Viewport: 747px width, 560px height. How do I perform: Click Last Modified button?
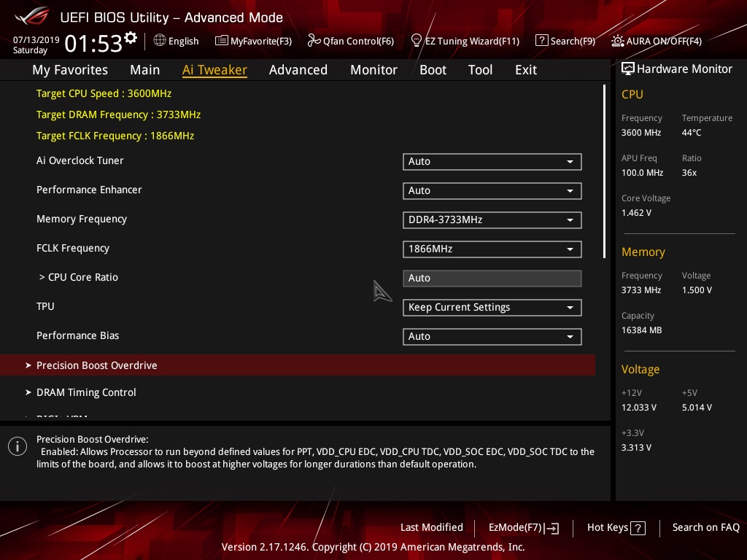[x=432, y=528]
